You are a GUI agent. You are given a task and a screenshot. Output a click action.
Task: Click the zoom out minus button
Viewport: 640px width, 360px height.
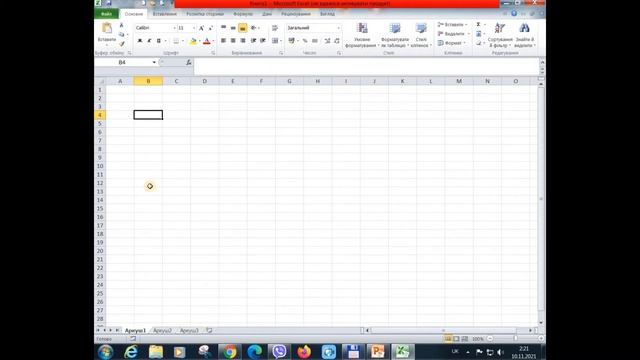[x=490, y=339]
